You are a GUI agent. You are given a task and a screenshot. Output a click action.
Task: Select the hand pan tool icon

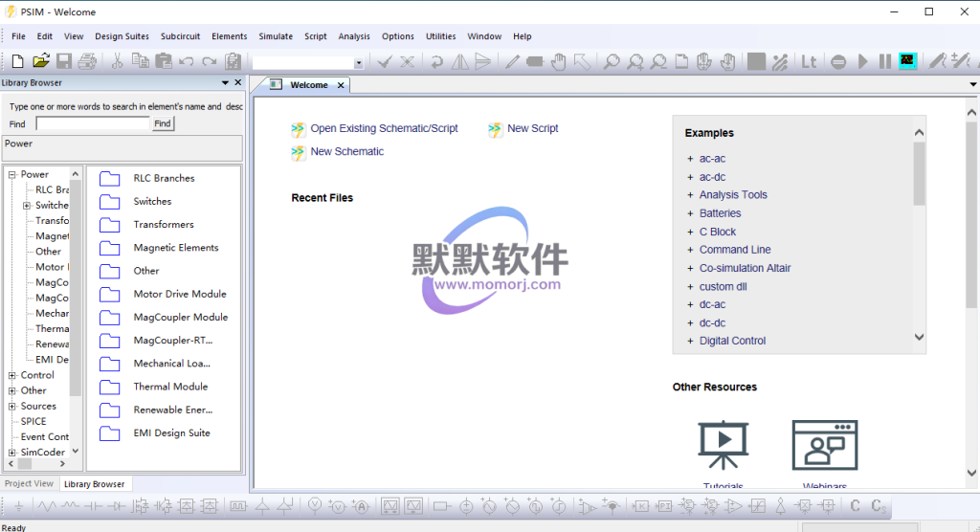click(x=559, y=61)
